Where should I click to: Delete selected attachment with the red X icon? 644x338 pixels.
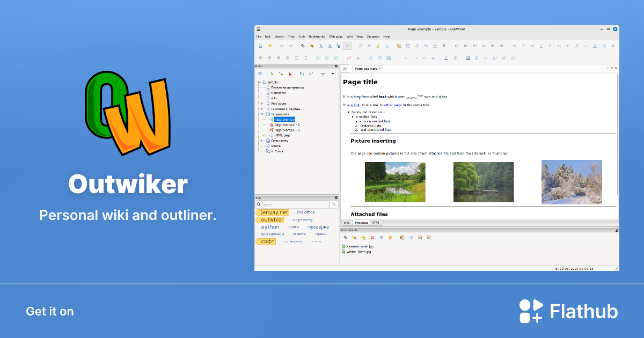tap(372, 238)
